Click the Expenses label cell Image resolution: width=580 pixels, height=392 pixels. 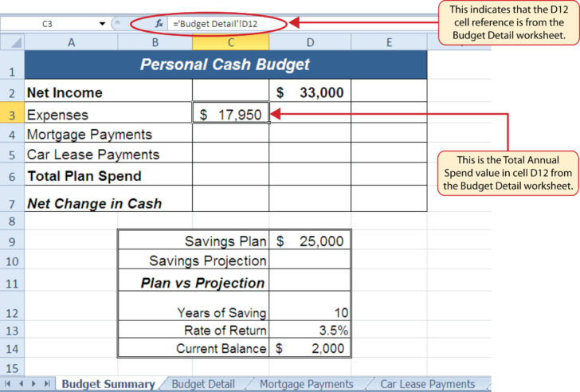pos(108,113)
